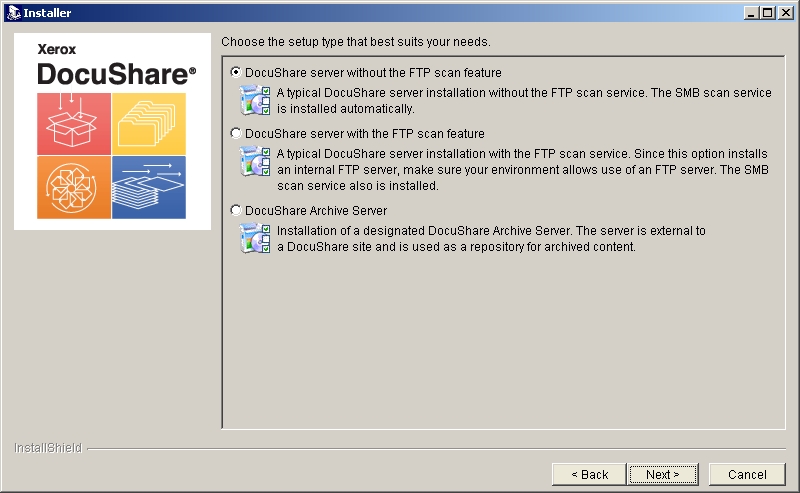Click the DocuShare wordmark in the logo
The width and height of the screenshot is (800, 493).
(x=116, y=75)
